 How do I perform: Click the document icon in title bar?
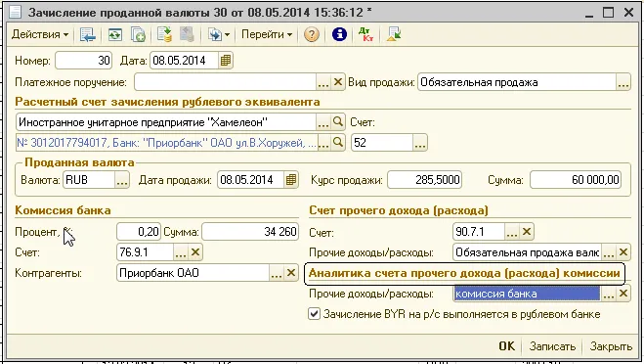(x=16, y=13)
